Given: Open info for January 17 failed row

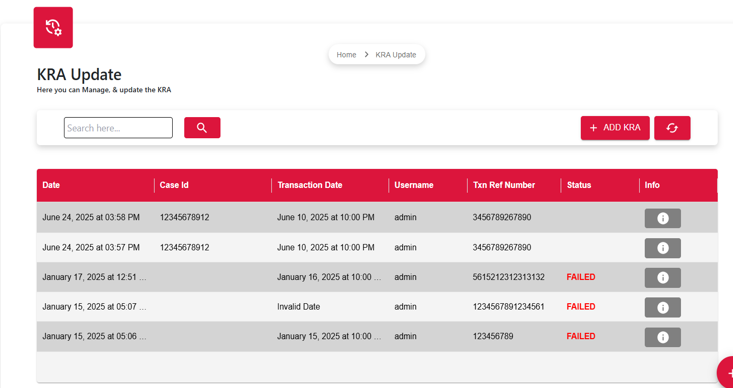Looking at the screenshot, I should click(662, 278).
